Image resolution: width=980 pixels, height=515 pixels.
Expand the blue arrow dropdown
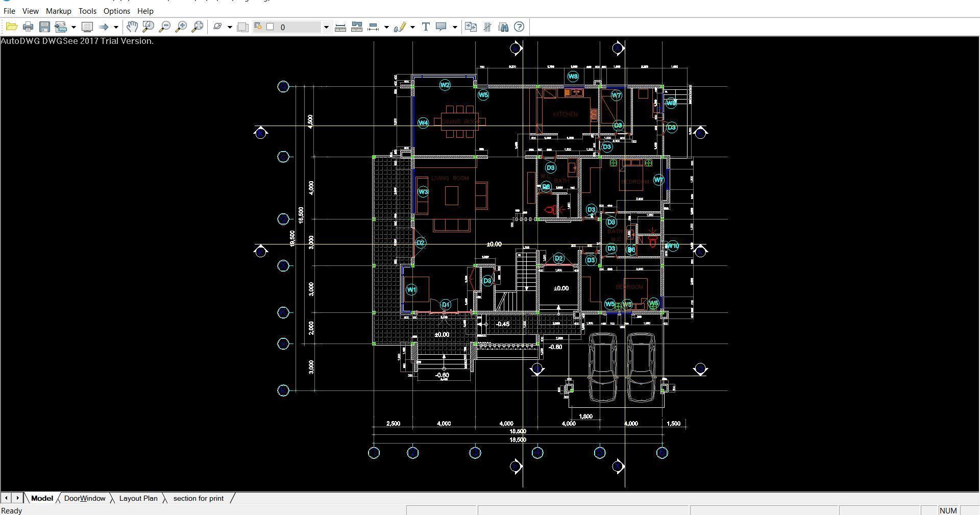pyautogui.click(x=116, y=27)
